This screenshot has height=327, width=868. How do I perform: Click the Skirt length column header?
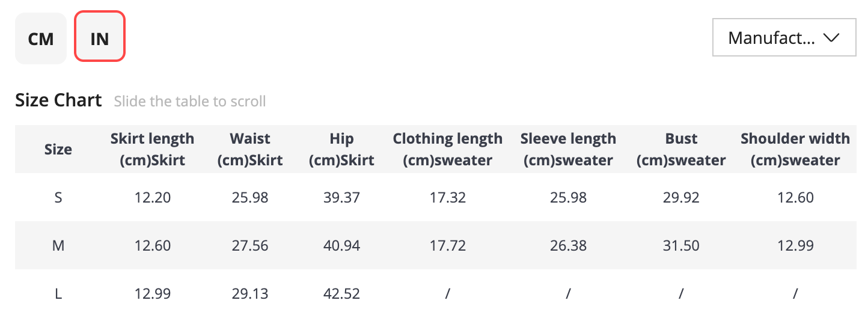(x=152, y=150)
